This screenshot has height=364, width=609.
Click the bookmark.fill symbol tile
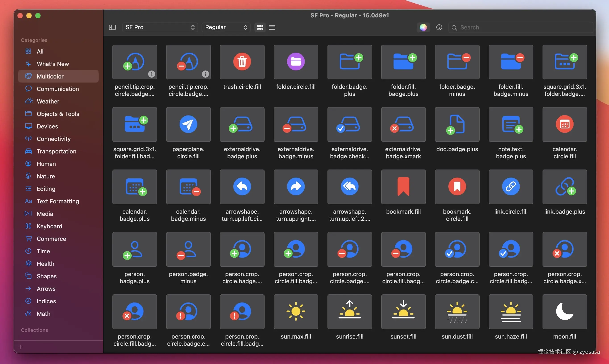click(403, 187)
